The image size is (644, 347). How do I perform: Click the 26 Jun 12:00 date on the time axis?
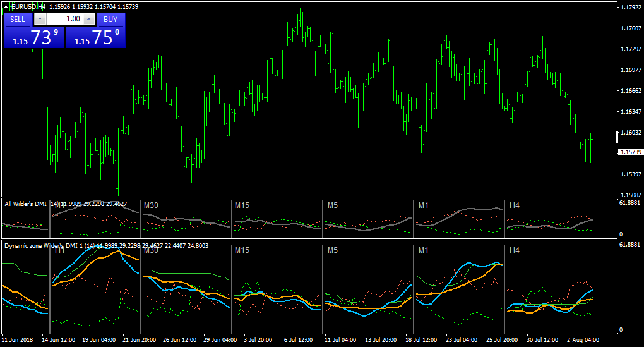(179, 340)
